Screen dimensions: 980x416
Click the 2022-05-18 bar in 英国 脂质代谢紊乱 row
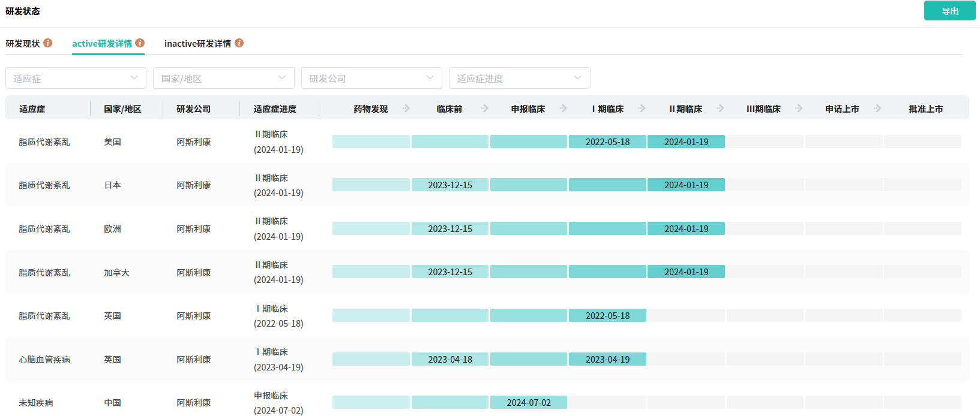point(607,315)
